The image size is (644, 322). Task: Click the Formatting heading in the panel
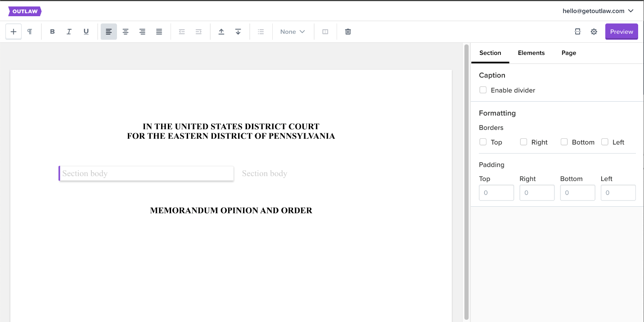[x=497, y=113]
